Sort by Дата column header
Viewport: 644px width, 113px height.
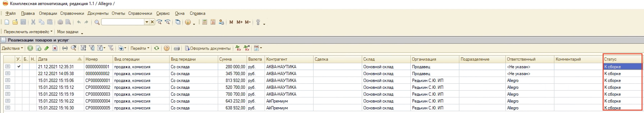(x=60, y=59)
